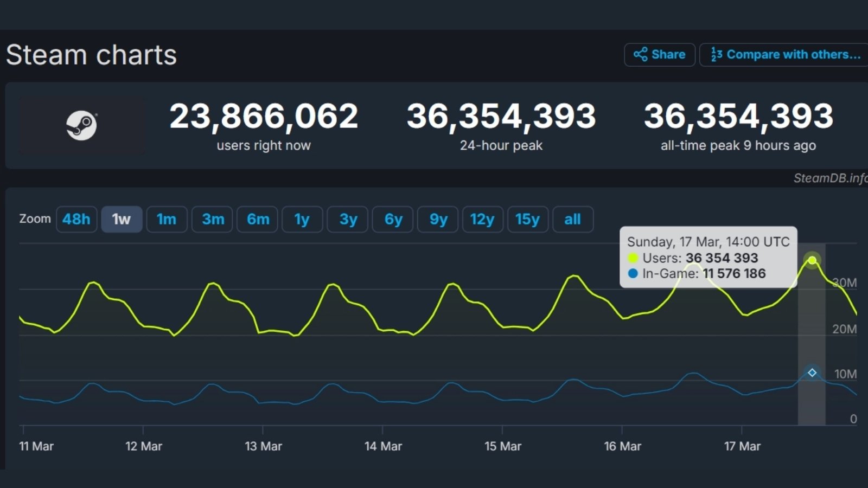Click the '11 Mar' axis label
868x488 pixels.
tap(36, 446)
